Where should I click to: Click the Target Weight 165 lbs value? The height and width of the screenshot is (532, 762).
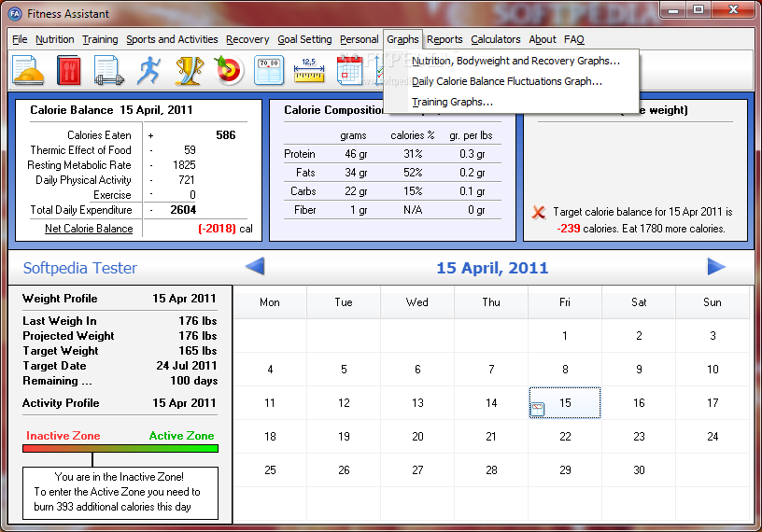click(197, 351)
